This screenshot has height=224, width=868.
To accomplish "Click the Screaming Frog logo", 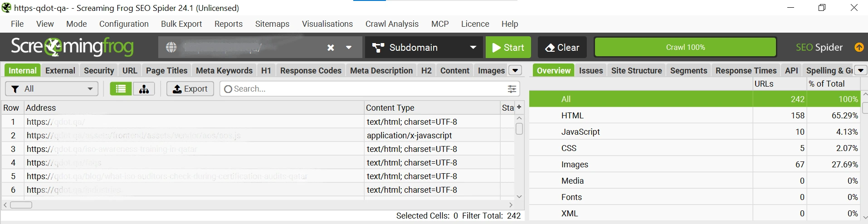I will click(72, 47).
